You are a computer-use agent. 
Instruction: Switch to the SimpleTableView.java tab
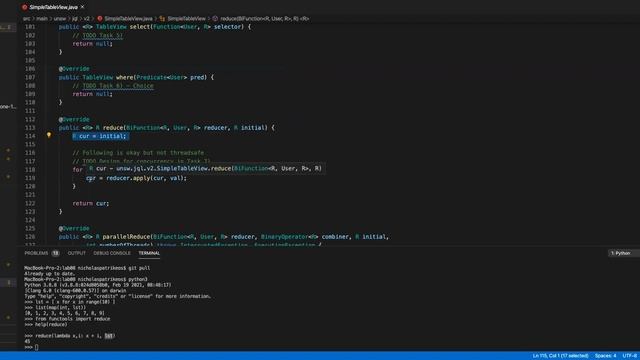coord(53,7)
